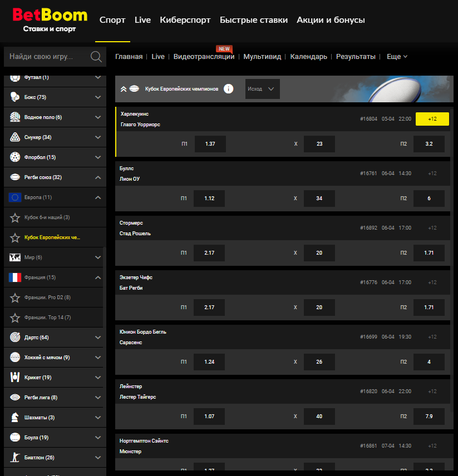Open yellow +12 markets for Харлекуинс match
Image resolution: width=458 pixels, height=476 pixels.
click(x=432, y=119)
